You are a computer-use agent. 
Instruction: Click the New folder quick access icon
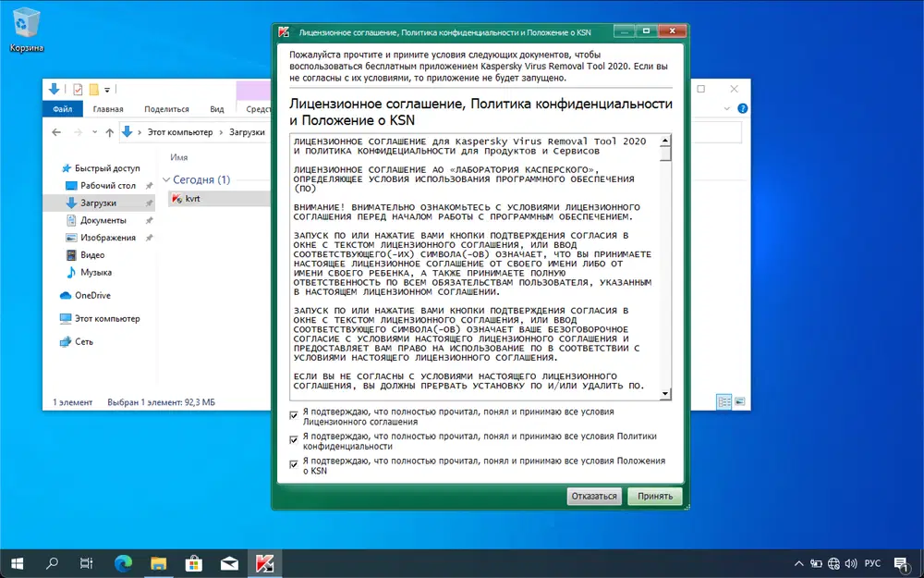click(93, 90)
